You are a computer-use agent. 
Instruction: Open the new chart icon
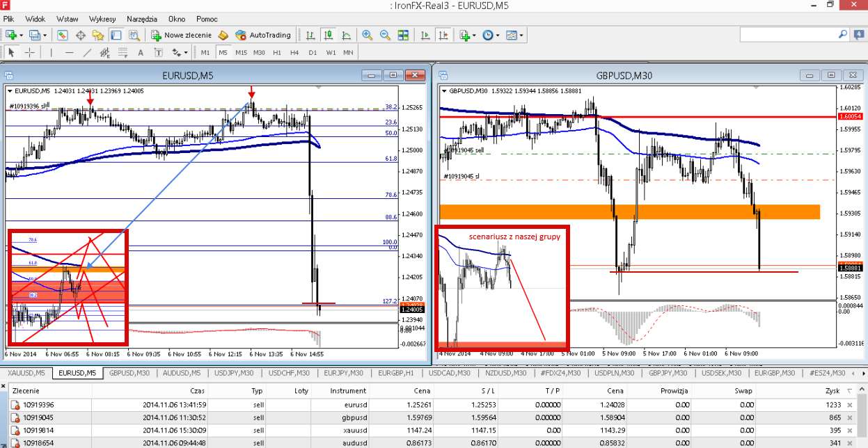click(x=11, y=35)
